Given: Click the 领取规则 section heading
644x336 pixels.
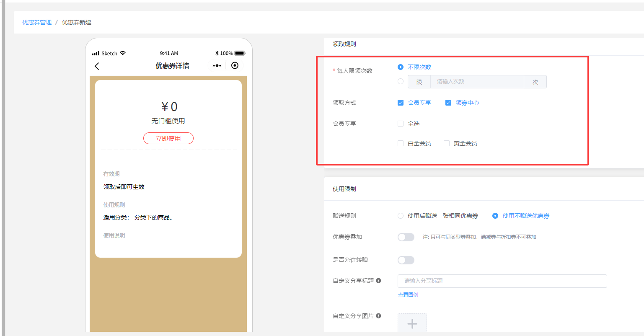Looking at the screenshot, I should click(344, 44).
